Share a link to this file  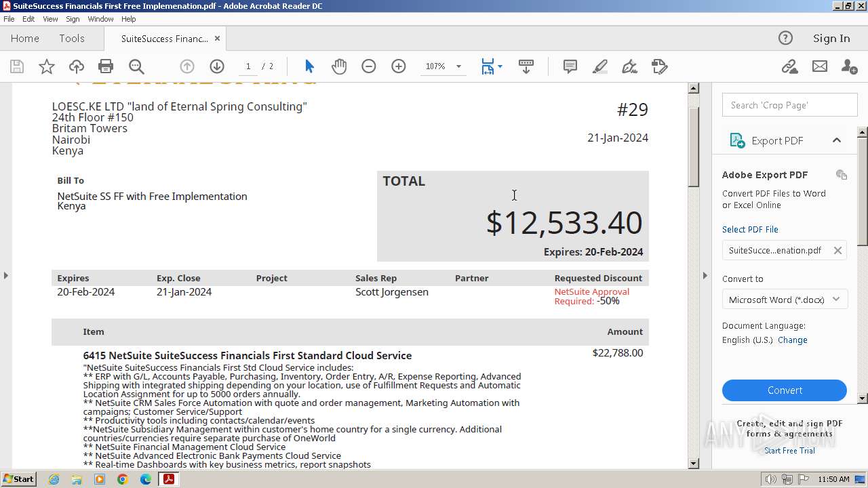click(789, 66)
